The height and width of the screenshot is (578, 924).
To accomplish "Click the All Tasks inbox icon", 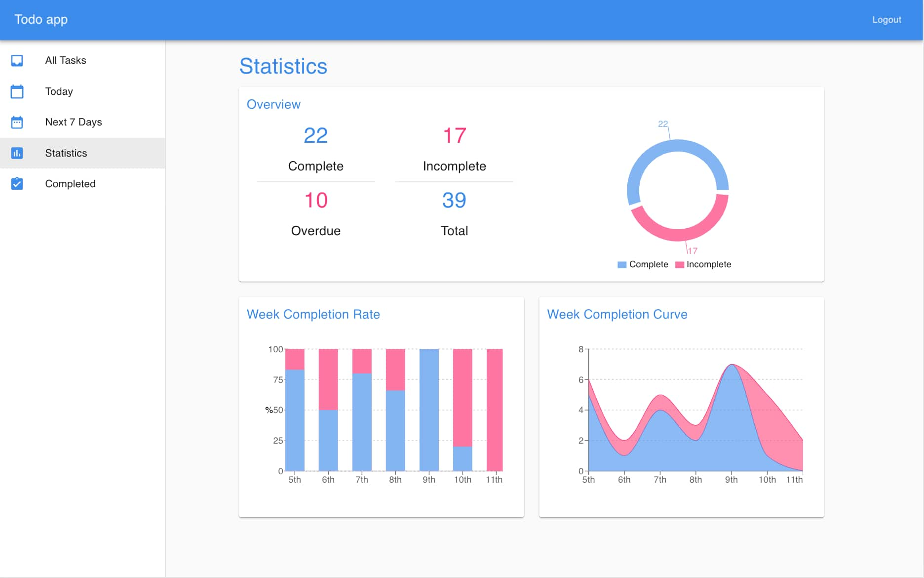I will point(17,60).
